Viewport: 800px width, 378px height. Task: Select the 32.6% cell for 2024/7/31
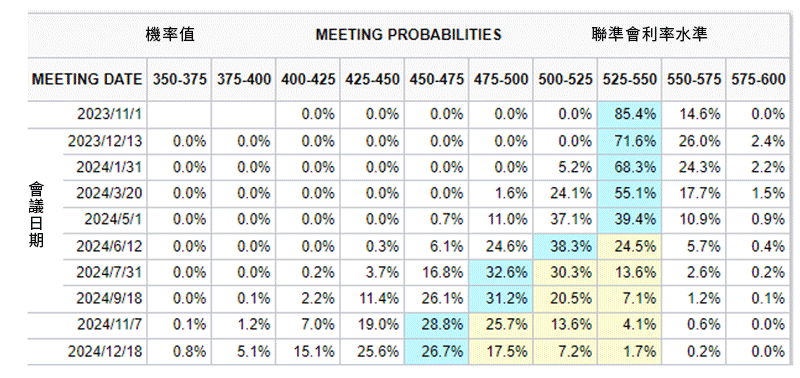pos(501,272)
